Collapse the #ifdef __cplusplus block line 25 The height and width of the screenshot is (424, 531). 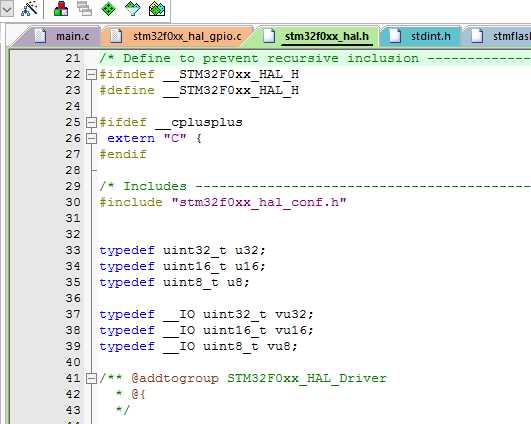click(91, 123)
